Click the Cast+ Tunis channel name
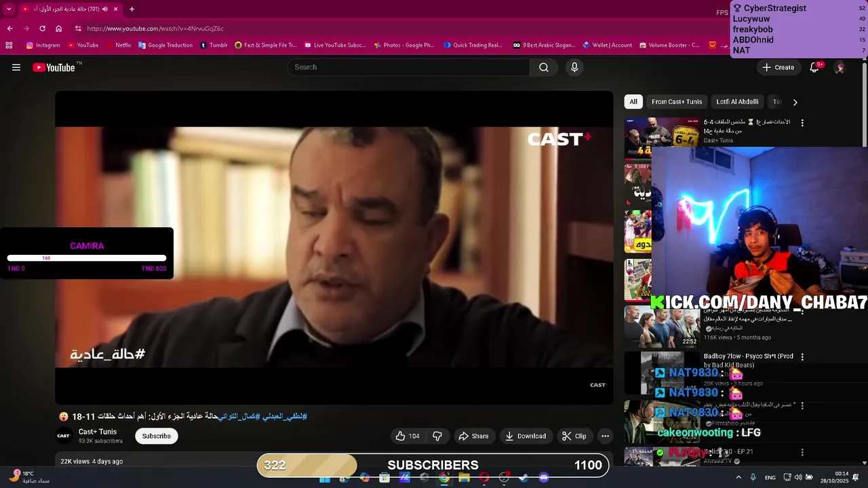This screenshot has height=488, width=868. 98,432
